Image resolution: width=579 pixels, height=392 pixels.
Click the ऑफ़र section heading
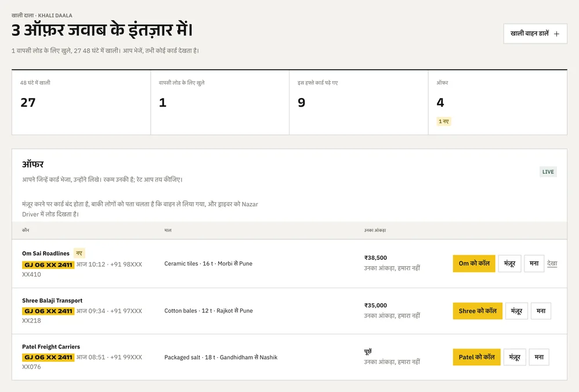(x=33, y=164)
